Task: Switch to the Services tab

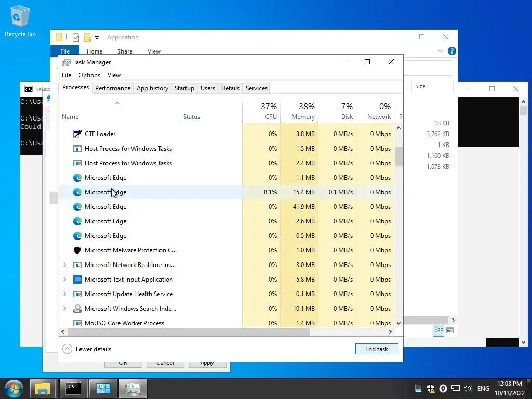Action: [257, 88]
